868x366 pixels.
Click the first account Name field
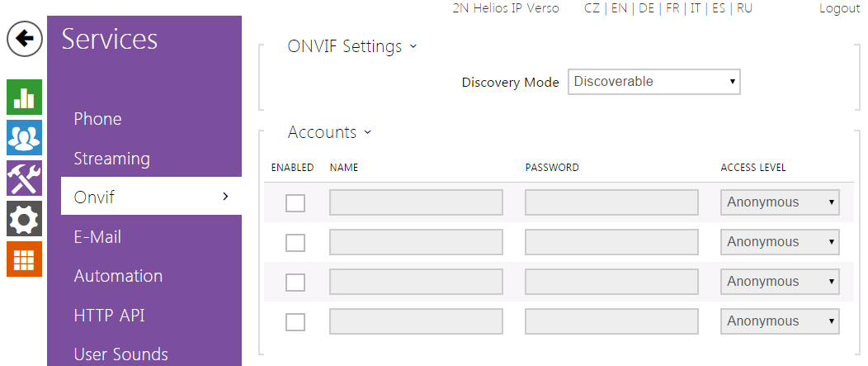coord(416,202)
